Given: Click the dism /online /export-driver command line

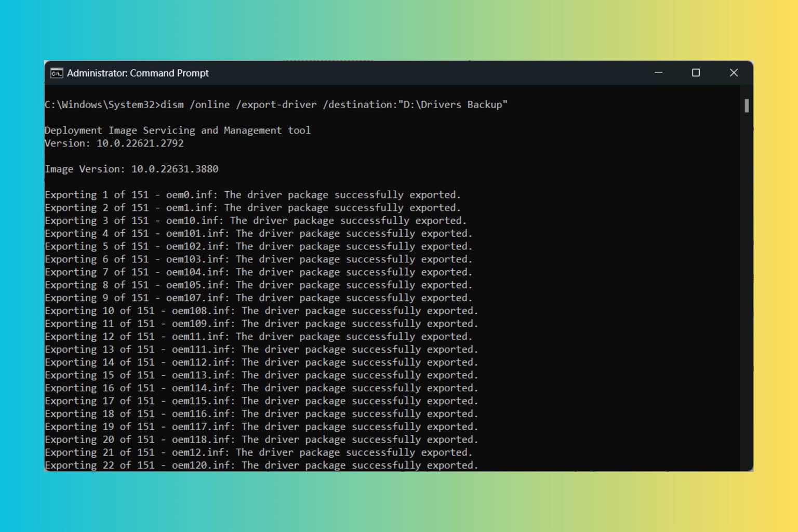Looking at the screenshot, I should pyautogui.click(x=276, y=104).
